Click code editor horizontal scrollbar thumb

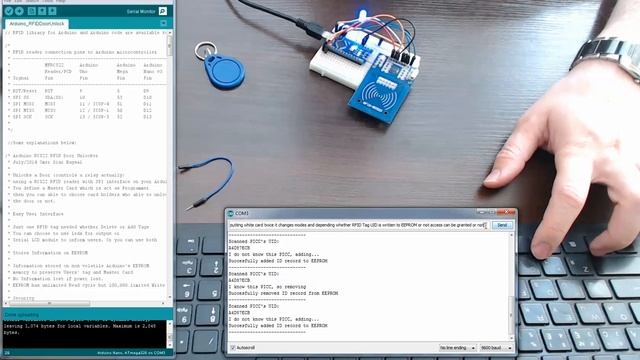tap(49, 303)
